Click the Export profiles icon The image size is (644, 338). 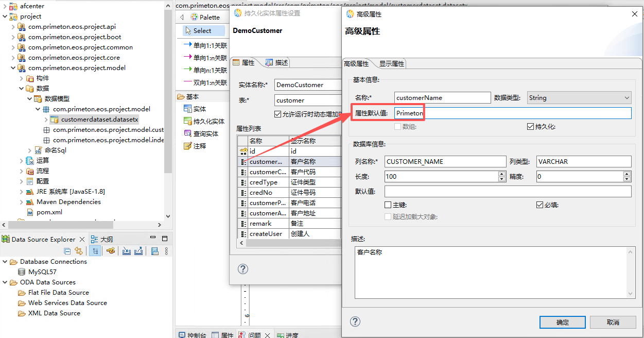tap(138, 251)
